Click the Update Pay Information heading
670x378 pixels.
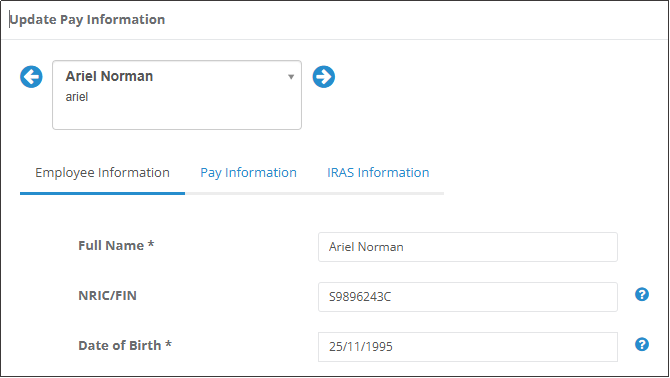tap(87, 20)
